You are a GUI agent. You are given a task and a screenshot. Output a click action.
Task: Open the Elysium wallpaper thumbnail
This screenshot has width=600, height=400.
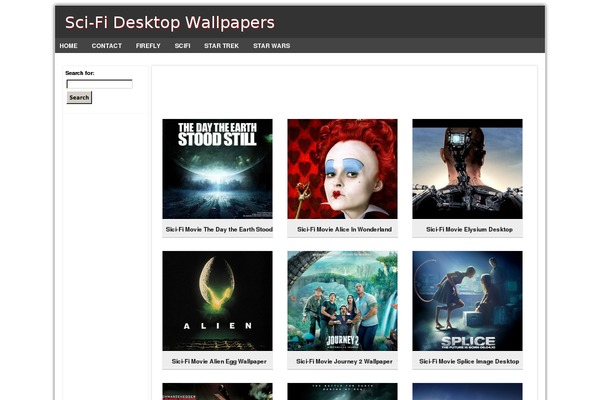click(x=467, y=169)
